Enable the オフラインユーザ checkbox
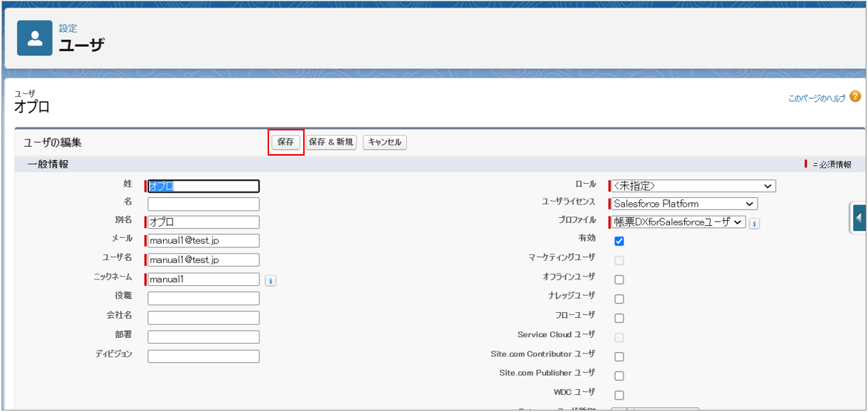This screenshot has height=412, width=868. point(619,279)
